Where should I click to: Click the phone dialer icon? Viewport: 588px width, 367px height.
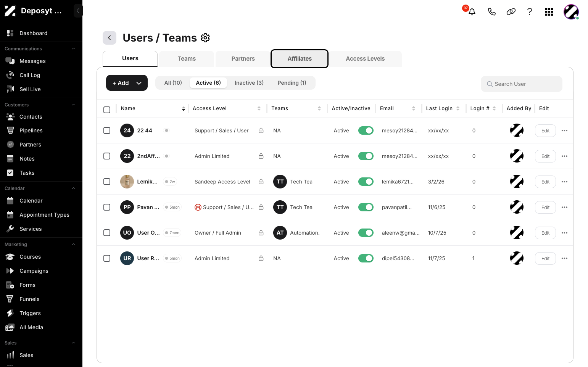click(492, 12)
